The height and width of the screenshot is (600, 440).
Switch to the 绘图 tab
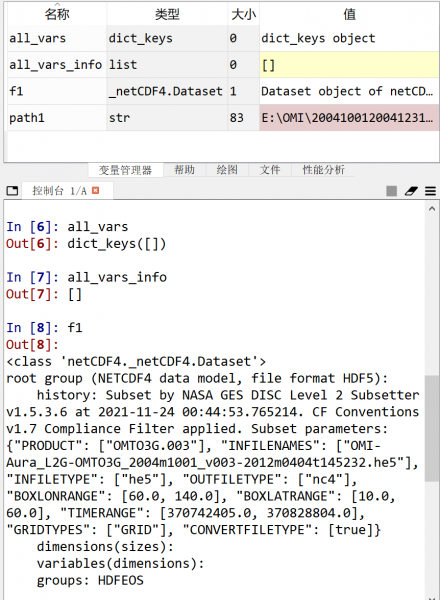click(x=227, y=170)
